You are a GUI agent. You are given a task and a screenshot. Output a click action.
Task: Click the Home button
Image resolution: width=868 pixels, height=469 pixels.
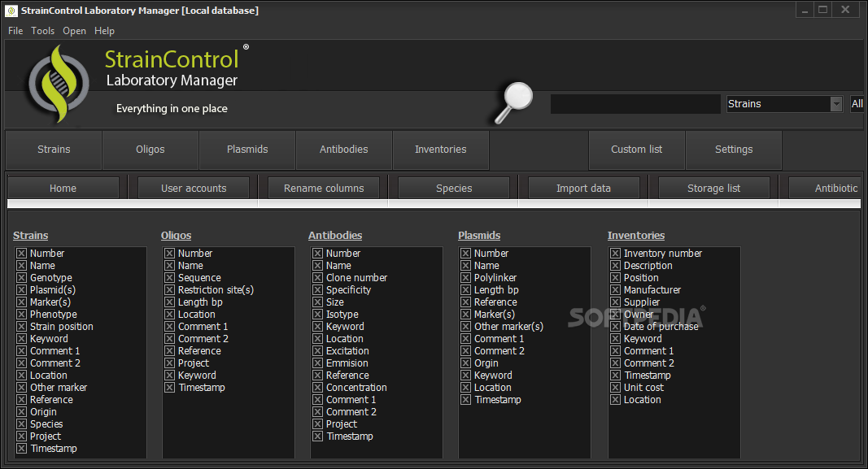63,188
